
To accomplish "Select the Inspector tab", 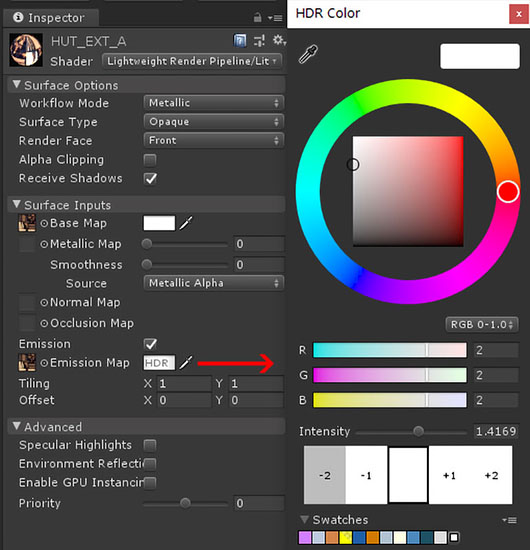I will (x=51, y=18).
